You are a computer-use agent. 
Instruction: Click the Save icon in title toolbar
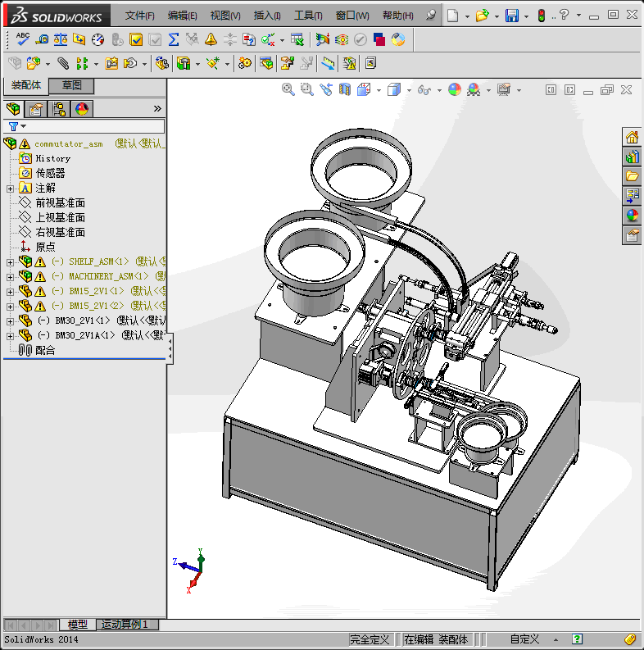511,16
